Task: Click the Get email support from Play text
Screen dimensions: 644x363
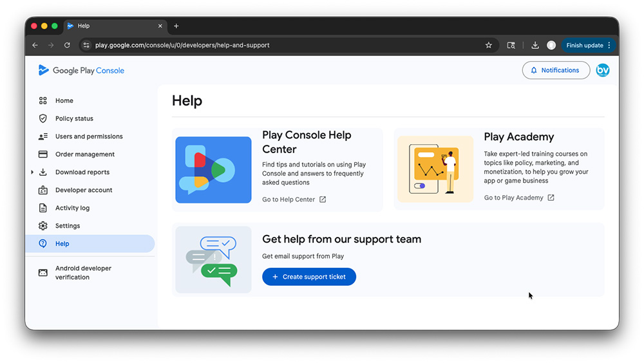Action: [x=303, y=256]
